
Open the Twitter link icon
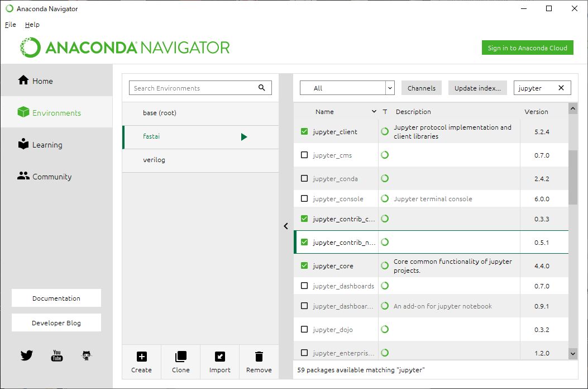coord(27,355)
